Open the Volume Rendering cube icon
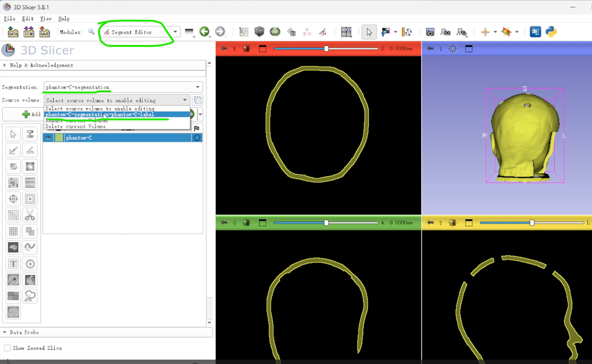The height and width of the screenshot is (364, 592). (259, 32)
